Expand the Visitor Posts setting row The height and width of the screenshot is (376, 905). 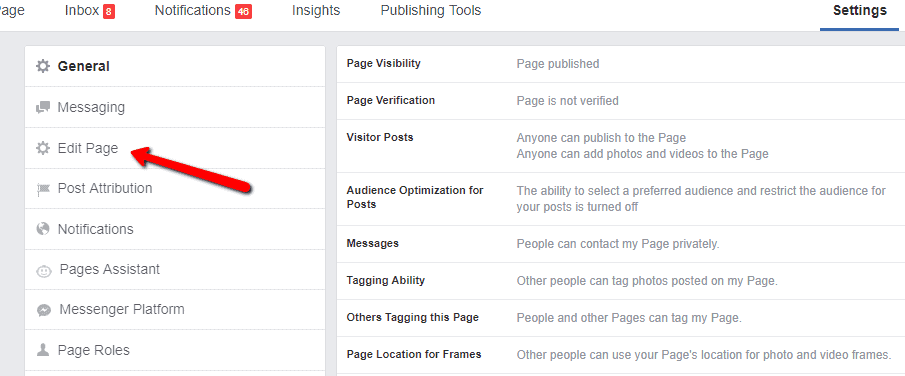tap(621, 146)
